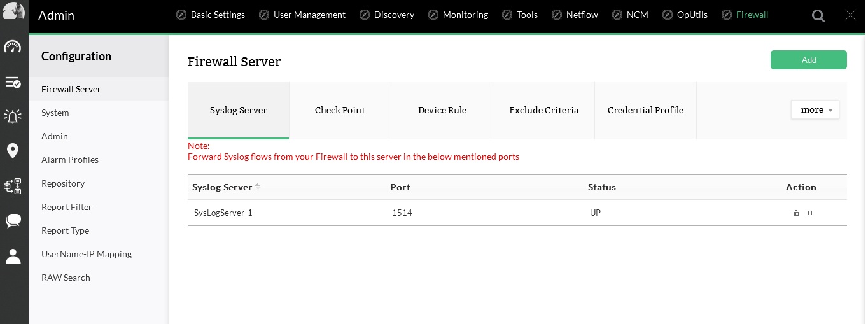Expand the more dropdown in tab bar
Image resolution: width=868 pixels, height=324 pixels.
point(815,110)
